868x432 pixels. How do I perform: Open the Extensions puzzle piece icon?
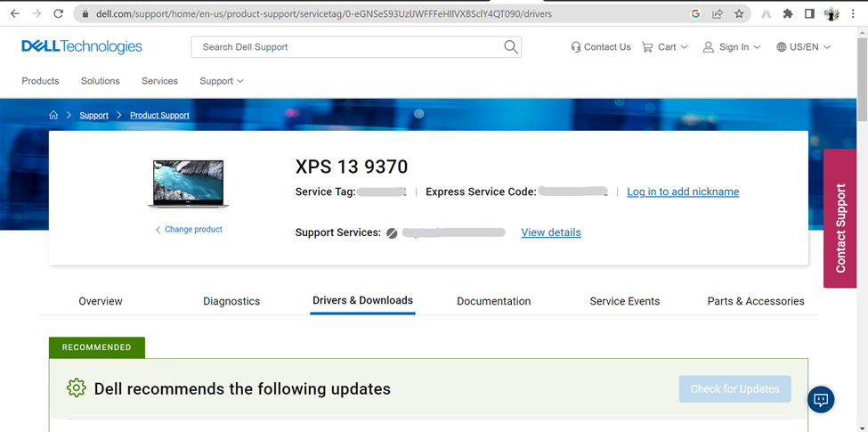(788, 14)
